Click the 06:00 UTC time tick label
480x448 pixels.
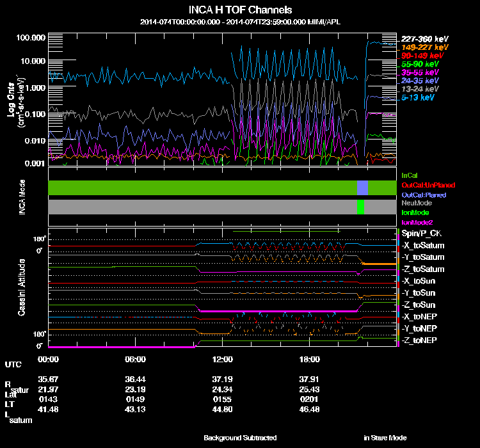pyautogui.click(x=136, y=359)
